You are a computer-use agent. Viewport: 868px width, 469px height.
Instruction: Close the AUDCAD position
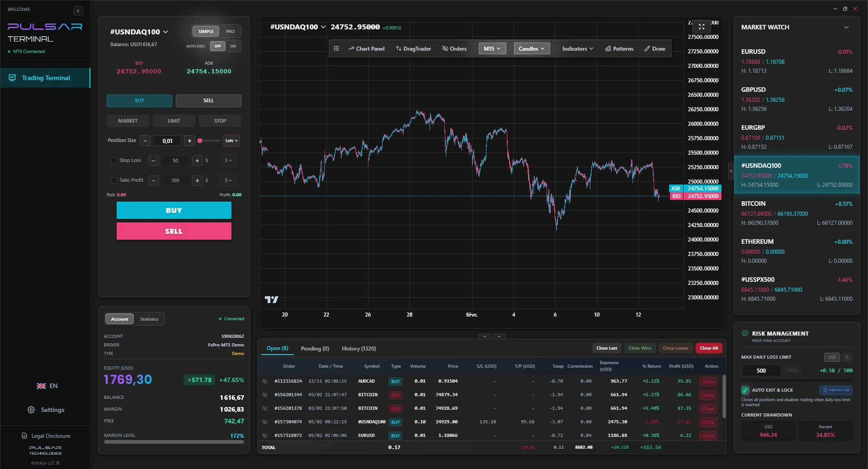coord(708,381)
